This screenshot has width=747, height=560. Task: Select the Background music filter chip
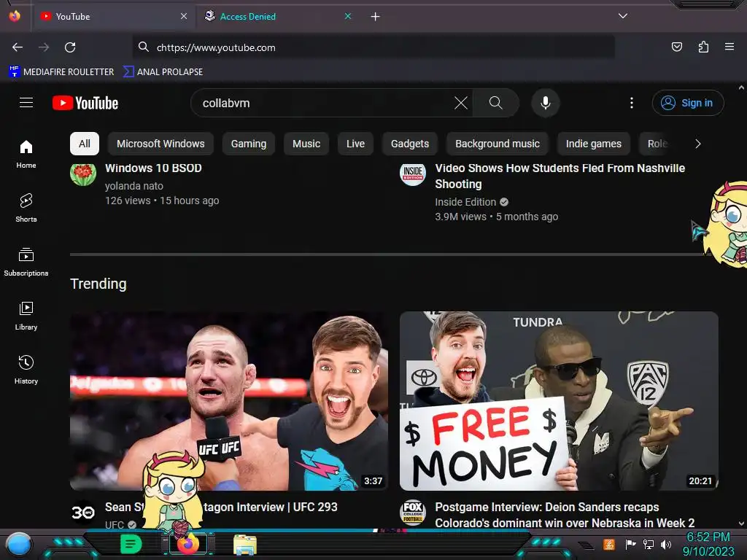(x=498, y=144)
